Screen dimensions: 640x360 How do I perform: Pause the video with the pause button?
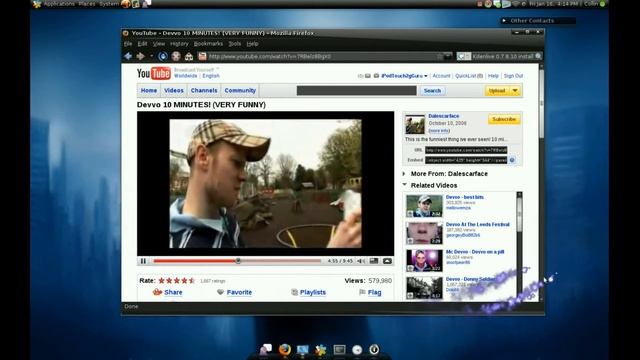143,261
